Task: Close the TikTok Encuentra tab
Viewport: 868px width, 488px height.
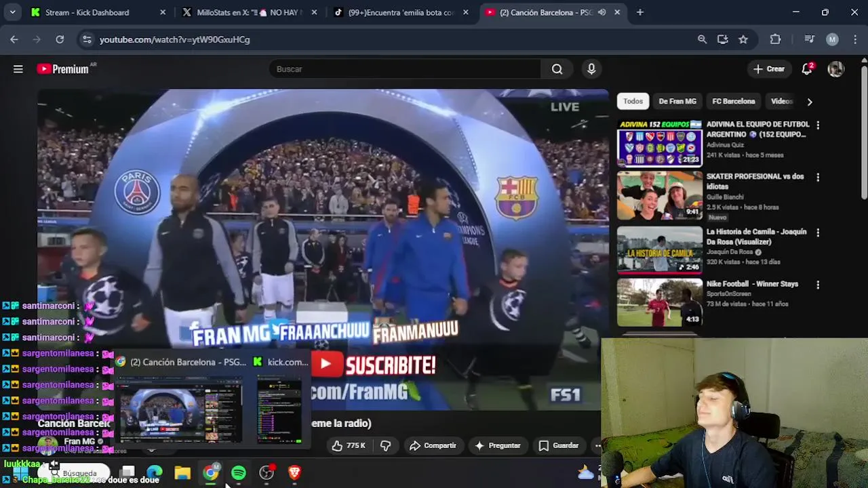Action: [466, 12]
